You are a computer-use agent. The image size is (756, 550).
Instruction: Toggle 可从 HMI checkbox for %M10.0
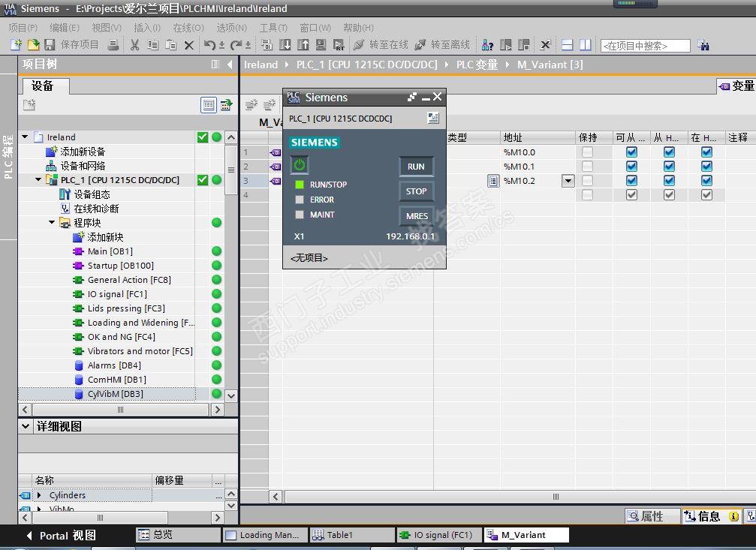tap(631, 152)
